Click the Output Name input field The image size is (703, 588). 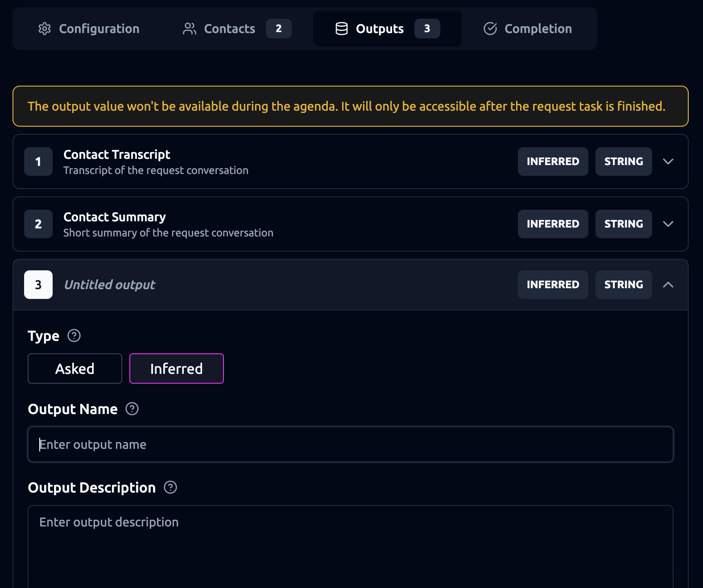(351, 444)
